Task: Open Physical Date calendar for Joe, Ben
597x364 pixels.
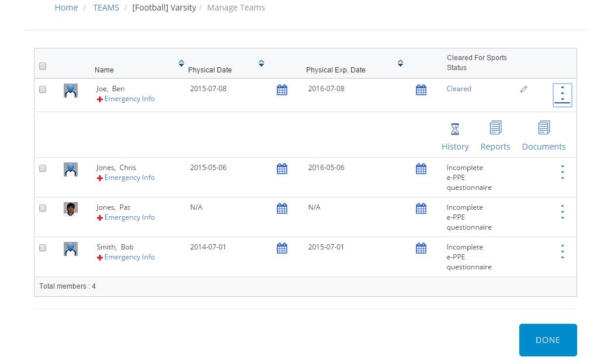Action: pyautogui.click(x=282, y=90)
